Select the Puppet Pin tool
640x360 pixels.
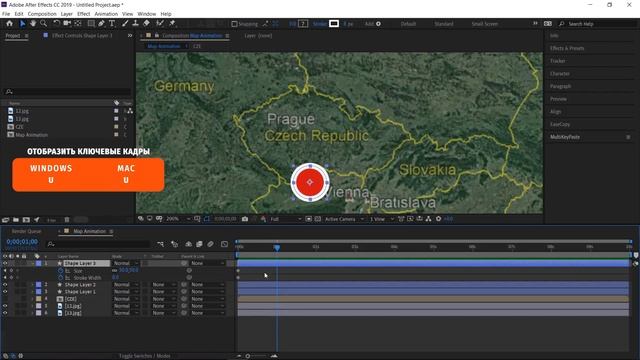[172, 24]
